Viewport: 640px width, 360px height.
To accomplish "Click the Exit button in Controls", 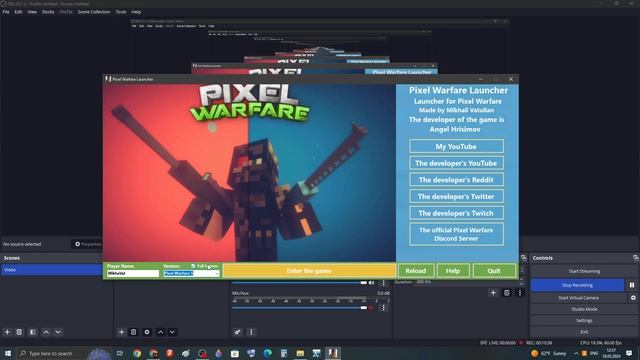I will click(x=584, y=332).
